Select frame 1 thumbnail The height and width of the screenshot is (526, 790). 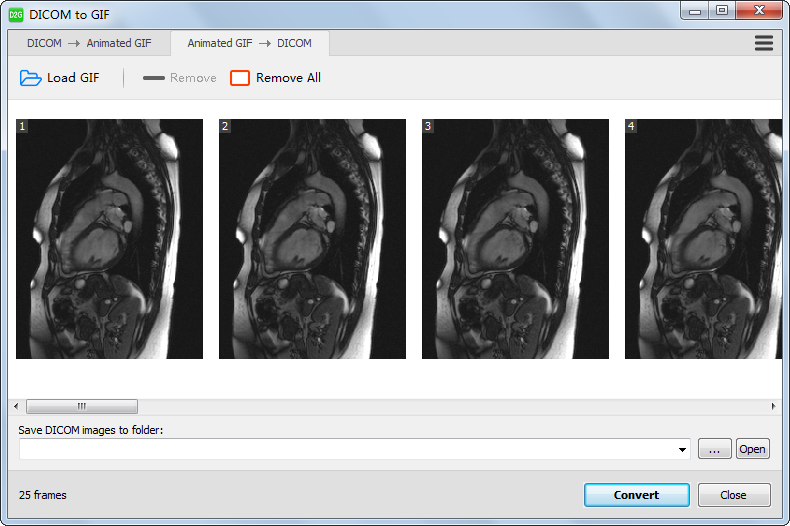[x=109, y=239]
